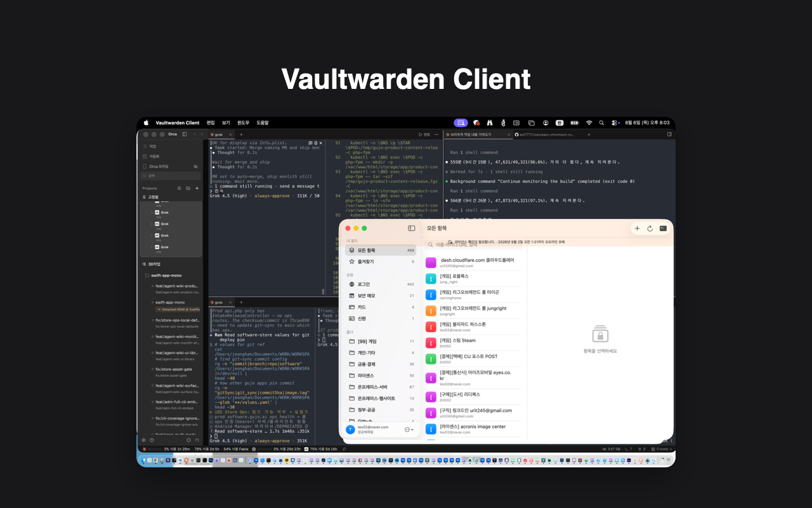Click the Projects new-folder icon
The width and height of the screenshot is (812, 508).
click(188, 189)
